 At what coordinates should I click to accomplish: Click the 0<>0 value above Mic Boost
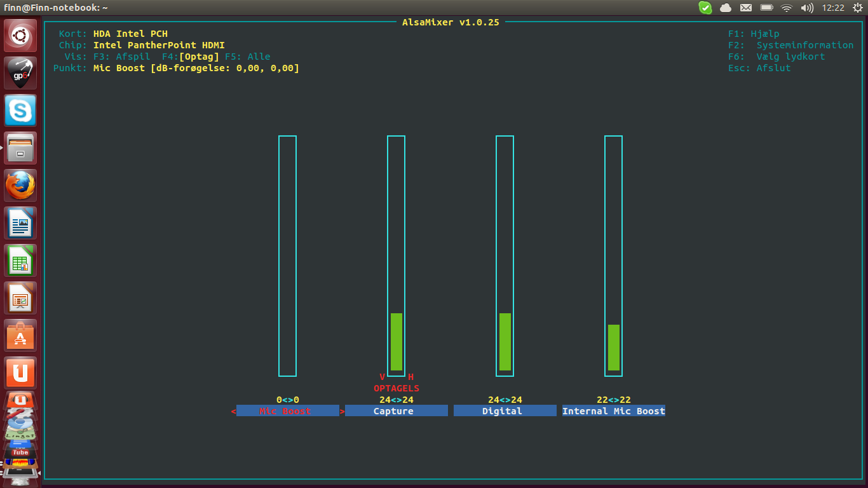tap(288, 400)
